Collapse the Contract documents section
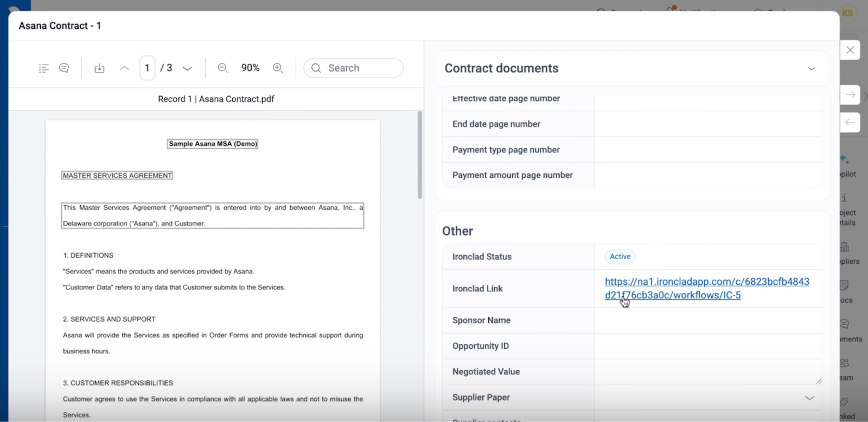The width and height of the screenshot is (868, 422). point(811,69)
